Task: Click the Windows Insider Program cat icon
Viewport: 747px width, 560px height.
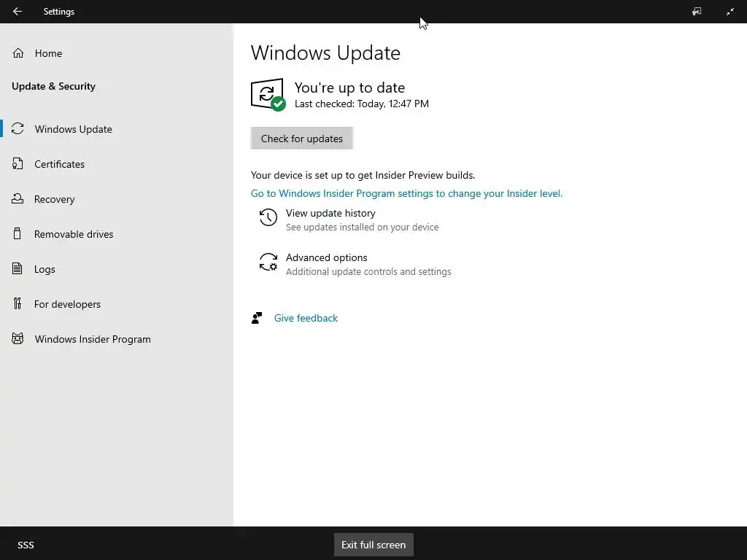Action: pyautogui.click(x=18, y=338)
